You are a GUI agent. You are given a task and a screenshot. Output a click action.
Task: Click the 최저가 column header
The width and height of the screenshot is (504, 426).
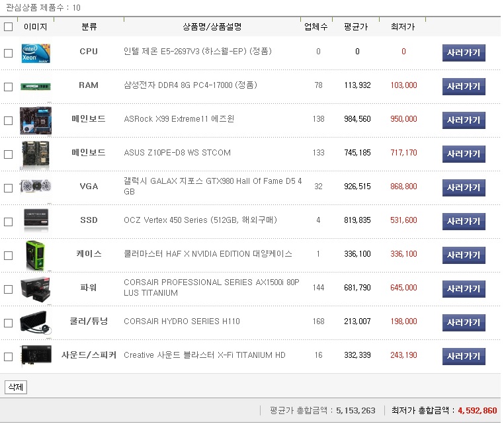pos(403,26)
